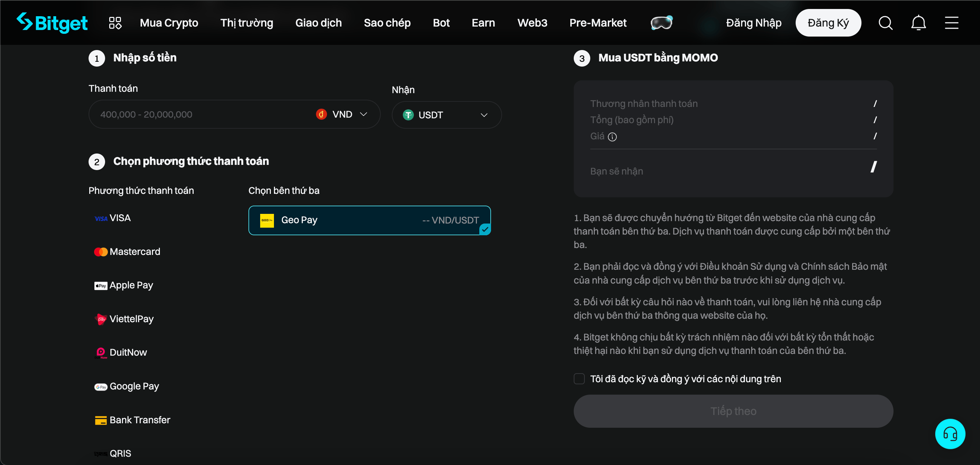
Task: Click the Geo Pay logo icon
Action: (x=267, y=220)
